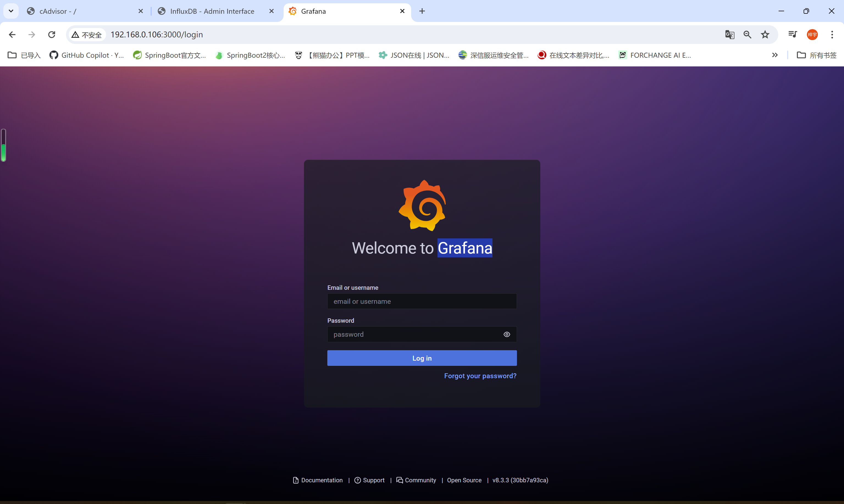This screenshot has width=844, height=504.
Task: Reload the current page
Action: (52, 35)
